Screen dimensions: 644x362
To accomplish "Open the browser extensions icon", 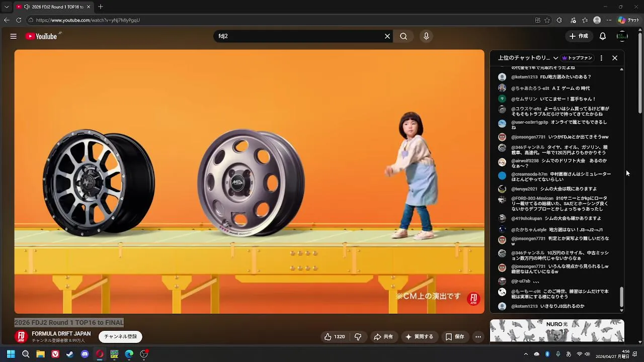I will pos(559,20).
